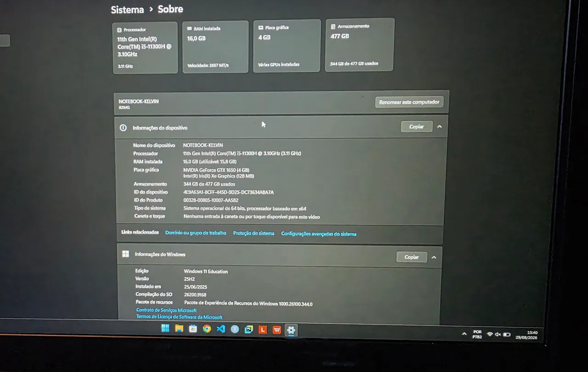Click the Várias GPUs instaladas text
The image size is (588, 372).
(279, 64)
